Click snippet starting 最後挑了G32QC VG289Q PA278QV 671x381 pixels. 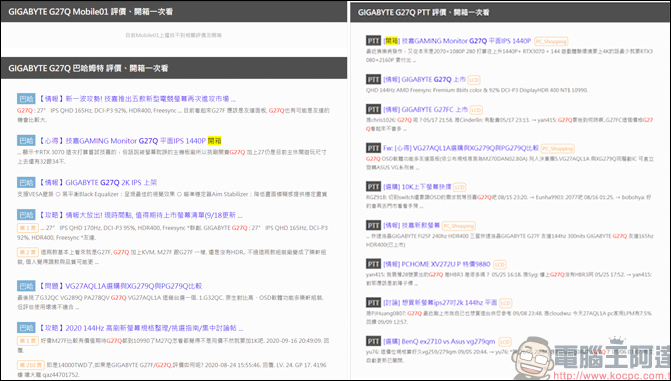(170, 302)
